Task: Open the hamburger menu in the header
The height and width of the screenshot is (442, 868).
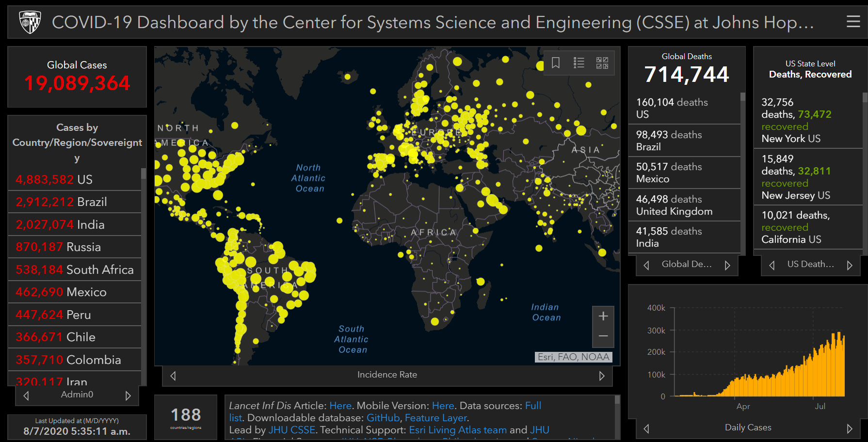Action: coord(853,22)
